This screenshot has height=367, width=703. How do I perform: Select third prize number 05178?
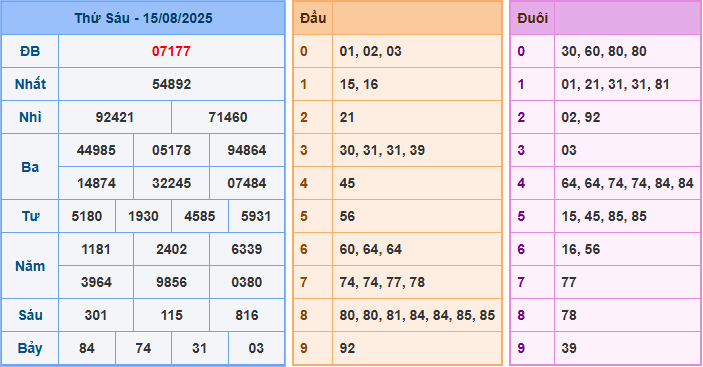click(171, 150)
